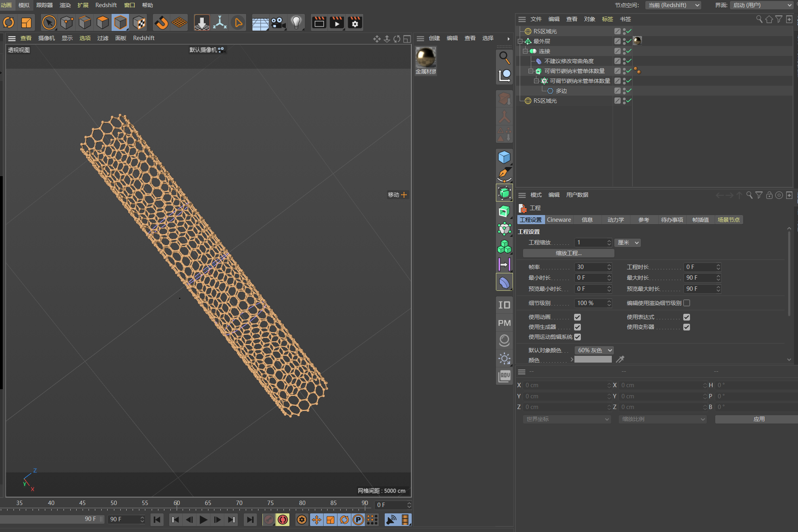Open the 缩放比例 dropdown

coord(663,419)
